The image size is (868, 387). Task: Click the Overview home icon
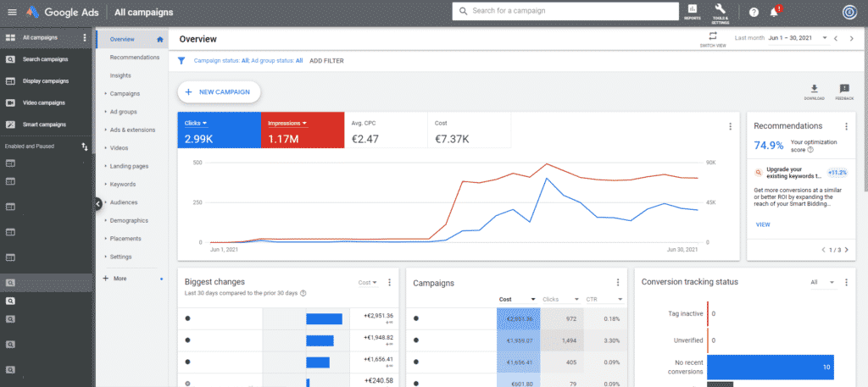click(x=160, y=39)
